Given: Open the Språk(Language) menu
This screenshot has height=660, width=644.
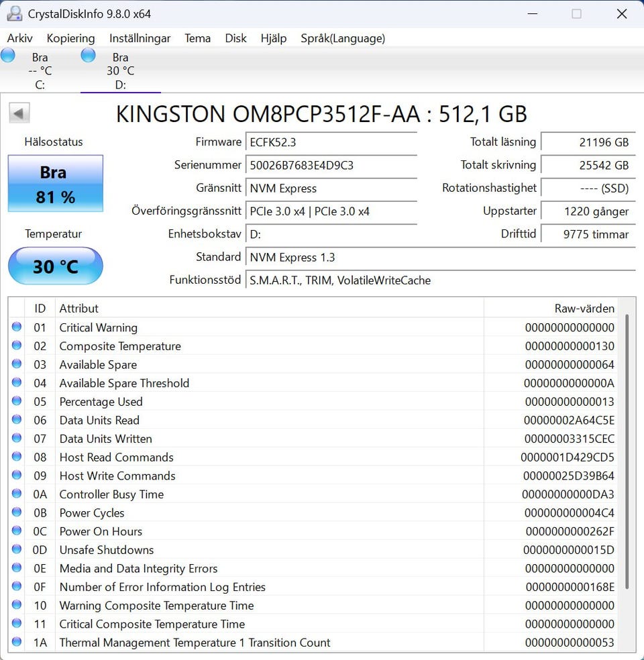Looking at the screenshot, I should (343, 38).
